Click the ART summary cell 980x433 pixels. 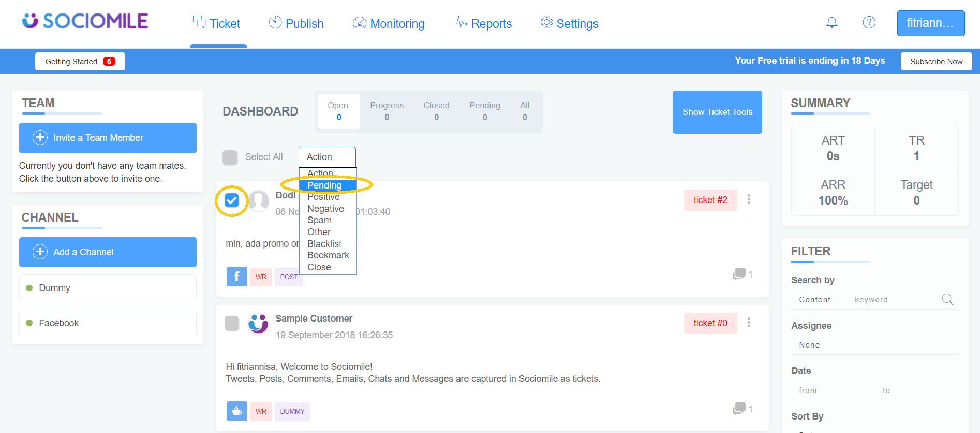833,149
